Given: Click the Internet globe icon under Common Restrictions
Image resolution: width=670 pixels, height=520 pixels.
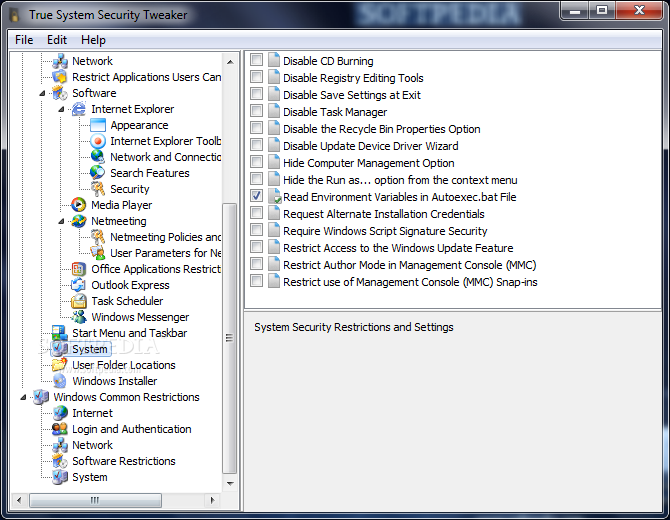Looking at the screenshot, I should (60, 413).
